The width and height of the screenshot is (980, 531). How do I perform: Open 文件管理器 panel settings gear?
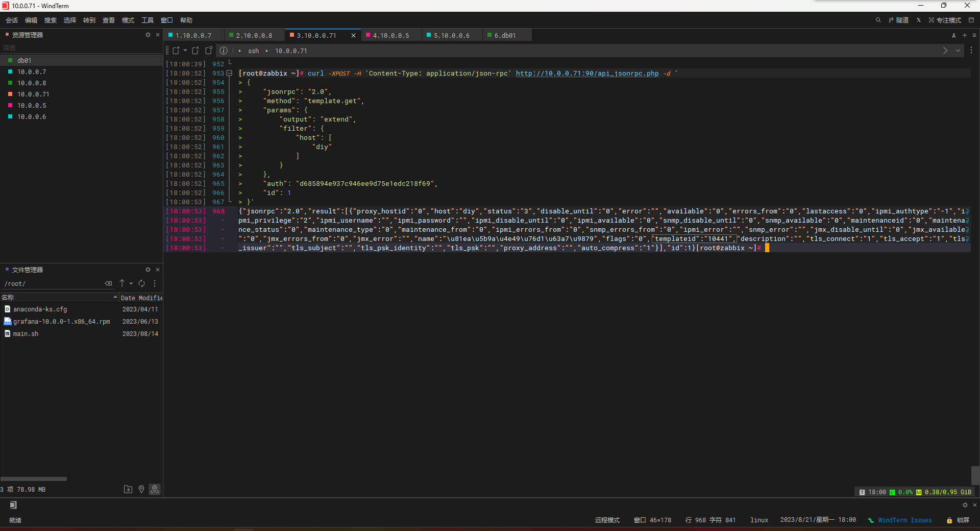tap(148, 270)
